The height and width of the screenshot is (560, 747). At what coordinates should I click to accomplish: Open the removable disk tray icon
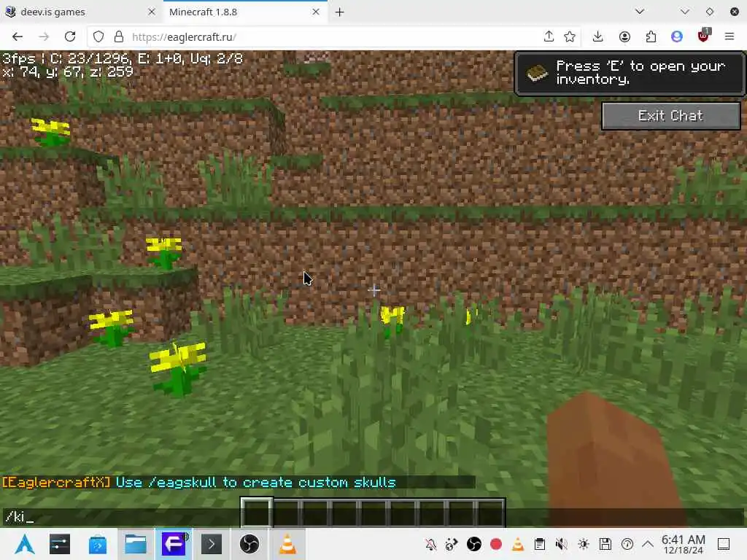[x=605, y=544]
